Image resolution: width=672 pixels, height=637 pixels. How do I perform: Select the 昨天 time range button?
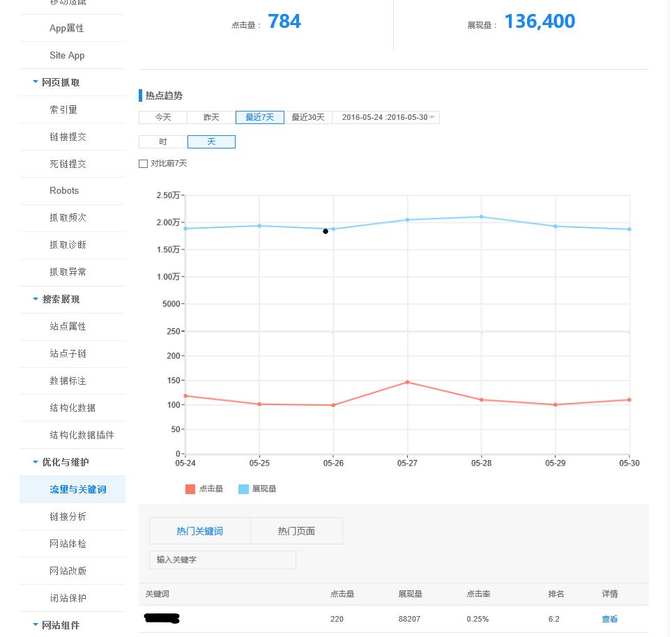[211, 117]
